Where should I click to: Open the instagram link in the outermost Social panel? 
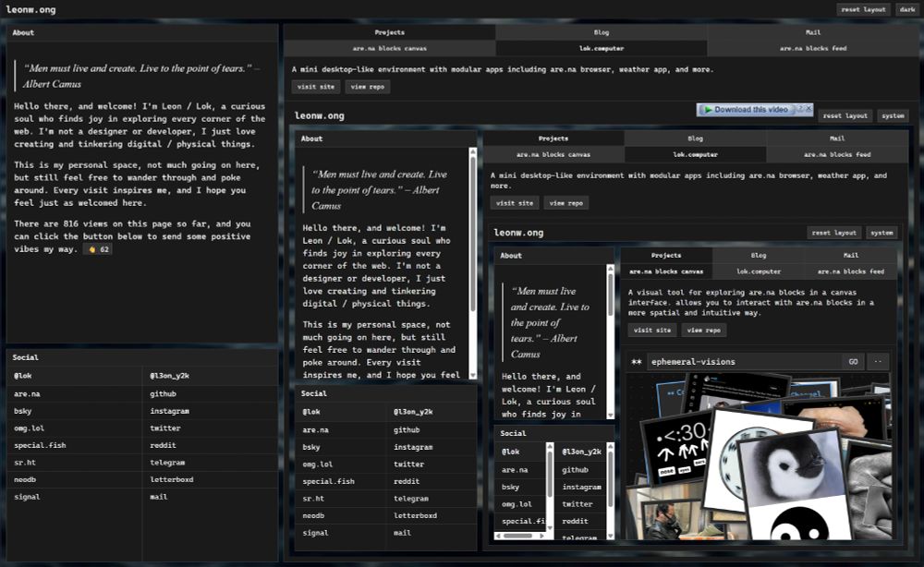tap(169, 411)
